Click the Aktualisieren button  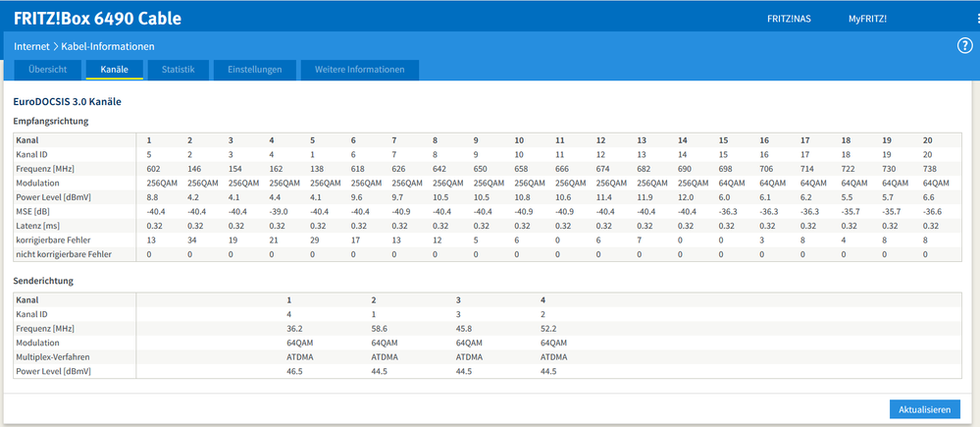pyautogui.click(x=924, y=410)
